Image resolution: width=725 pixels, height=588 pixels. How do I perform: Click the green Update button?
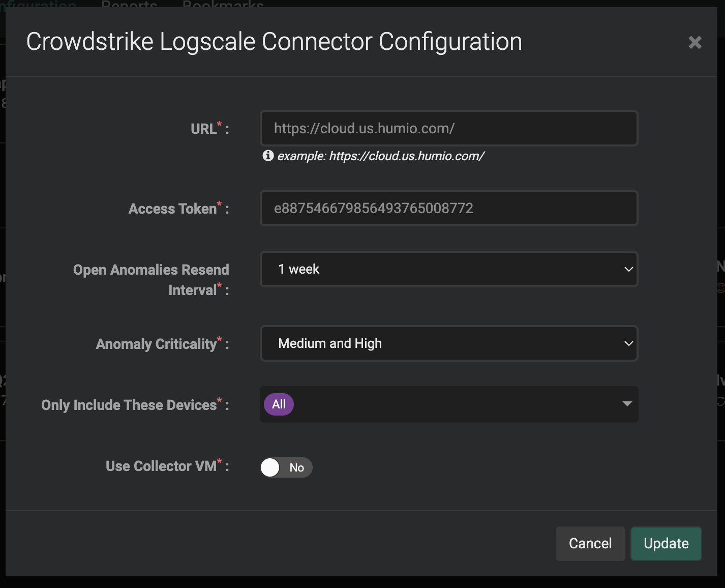point(666,543)
